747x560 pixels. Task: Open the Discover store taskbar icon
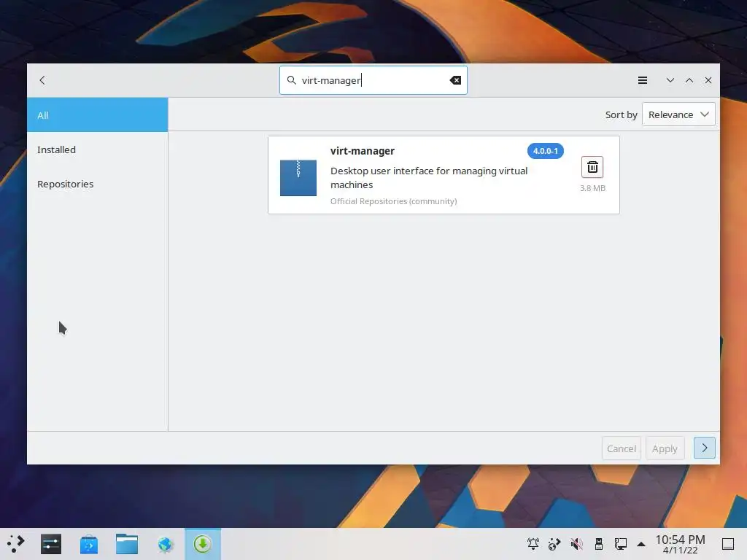tap(89, 544)
